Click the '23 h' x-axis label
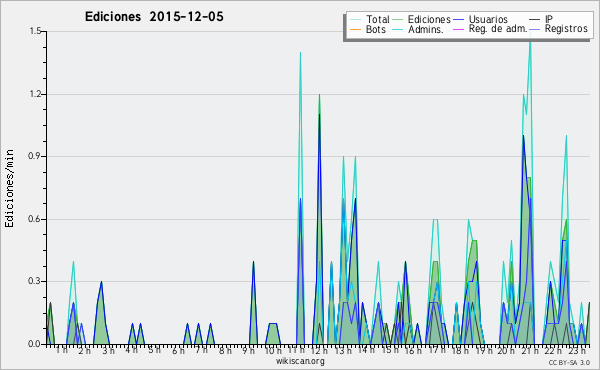This screenshot has height=370, width=600. pos(577,350)
